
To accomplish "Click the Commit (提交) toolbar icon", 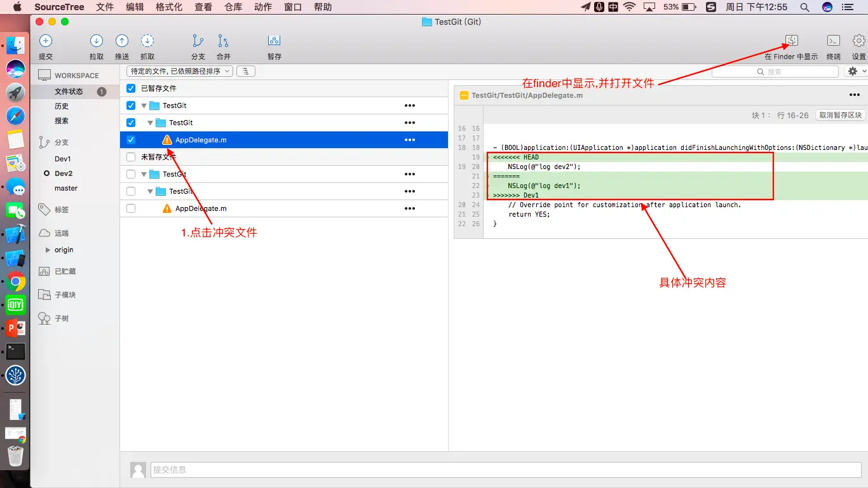I will (46, 41).
